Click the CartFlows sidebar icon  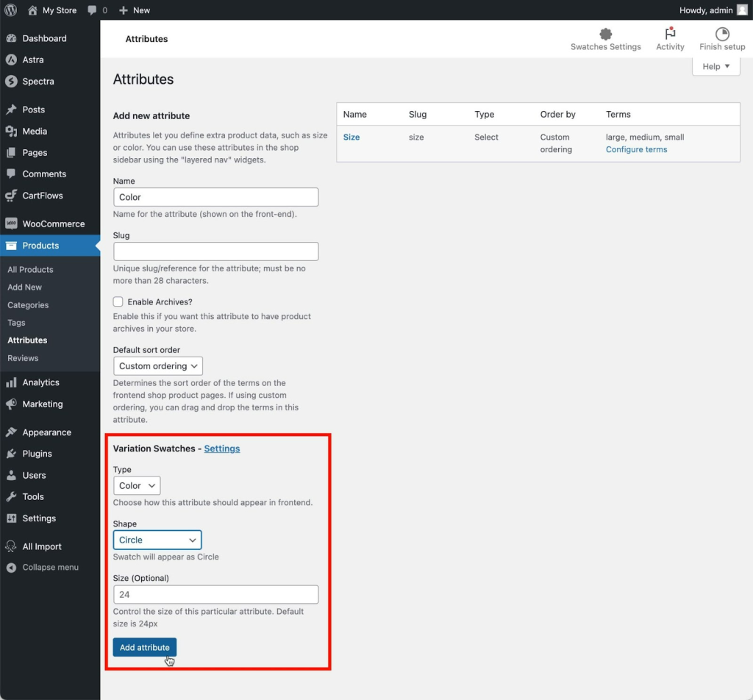click(x=11, y=196)
